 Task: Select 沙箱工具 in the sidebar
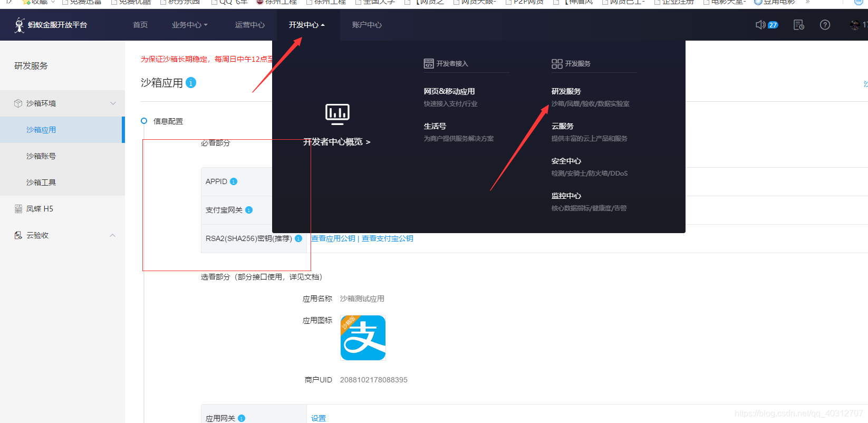(62, 182)
